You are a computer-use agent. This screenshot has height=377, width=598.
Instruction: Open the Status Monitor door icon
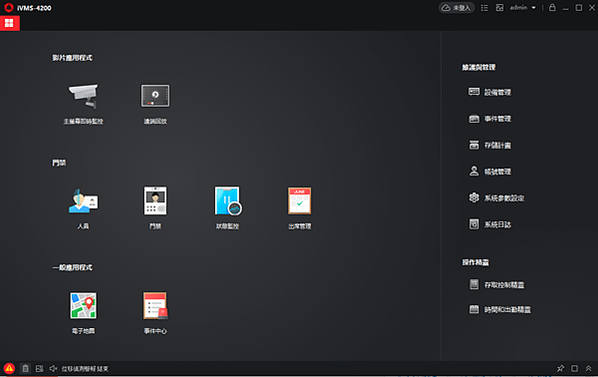click(228, 201)
